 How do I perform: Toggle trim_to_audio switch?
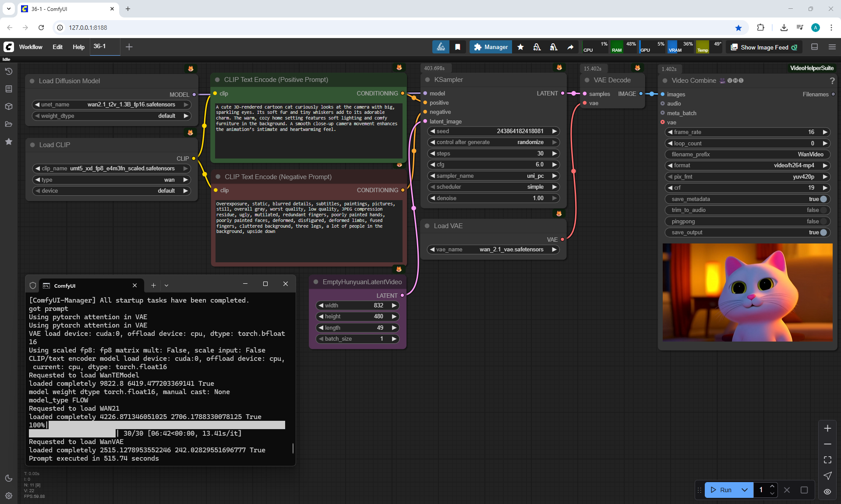[x=823, y=210]
